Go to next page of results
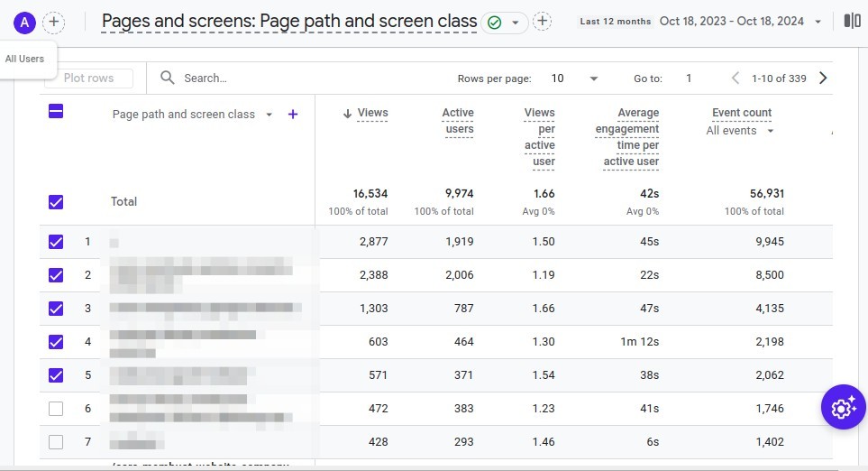The height and width of the screenshot is (471, 868). (x=822, y=78)
